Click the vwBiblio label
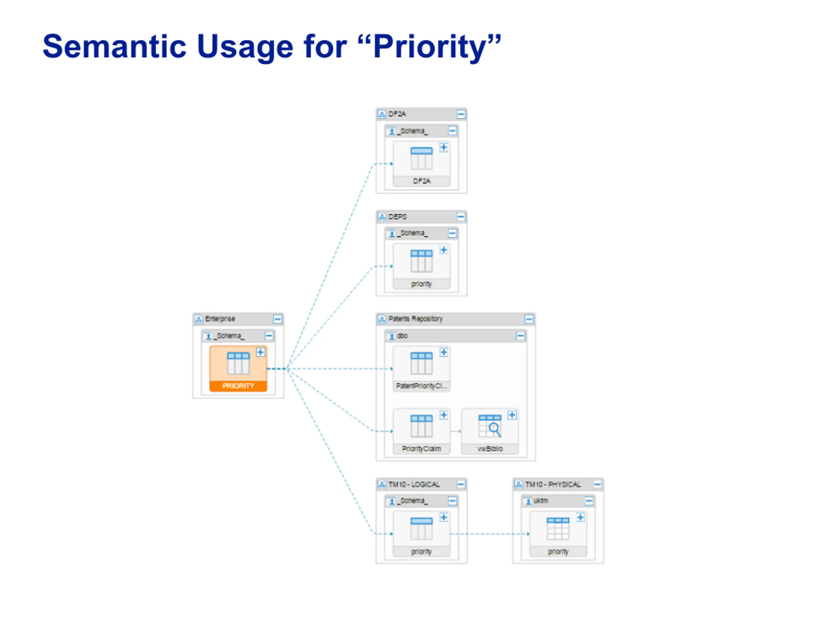This screenshot has width=840, height=630. 490,449
